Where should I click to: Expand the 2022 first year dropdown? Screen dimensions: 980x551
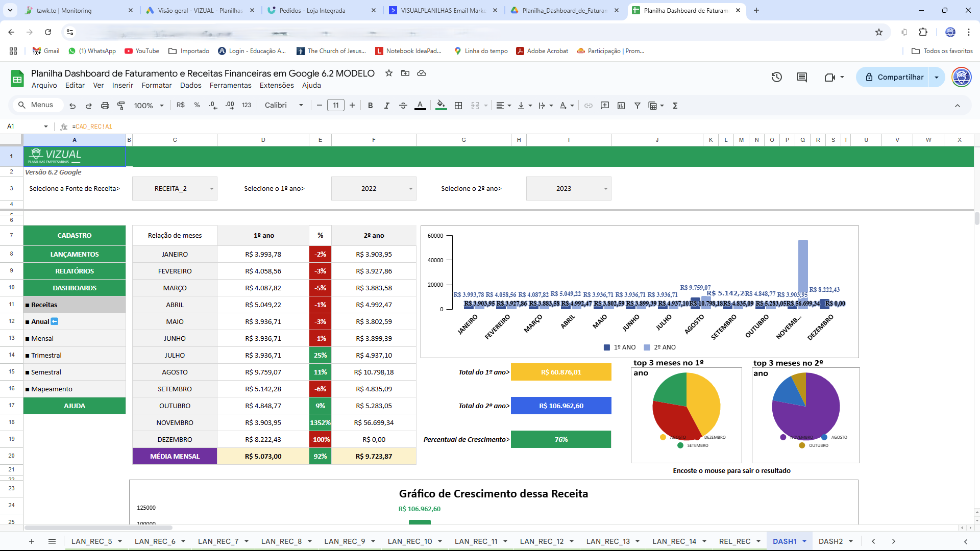[x=410, y=189]
